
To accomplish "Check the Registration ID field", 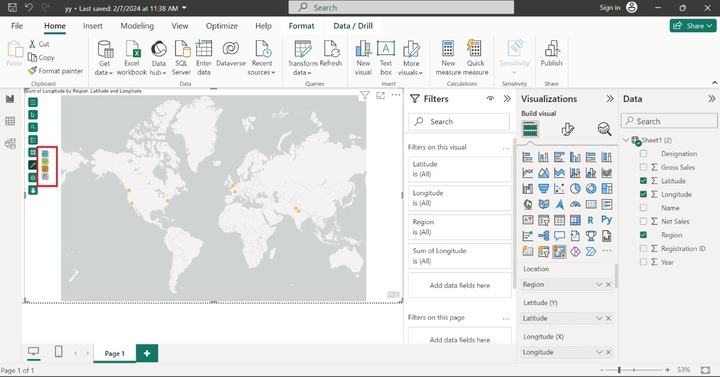I will coord(643,248).
